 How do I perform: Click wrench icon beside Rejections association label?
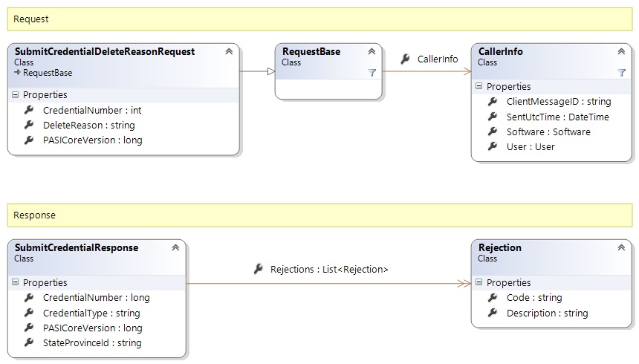(258, 269)
